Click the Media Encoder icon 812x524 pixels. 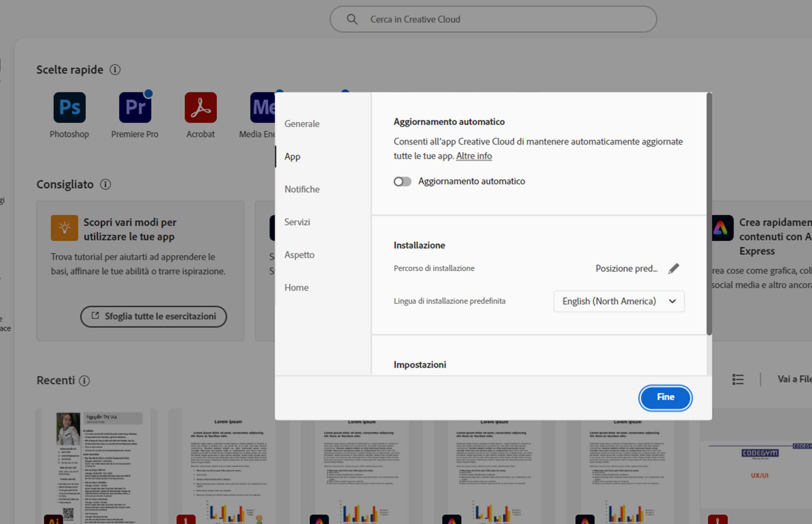click(262, 107)
